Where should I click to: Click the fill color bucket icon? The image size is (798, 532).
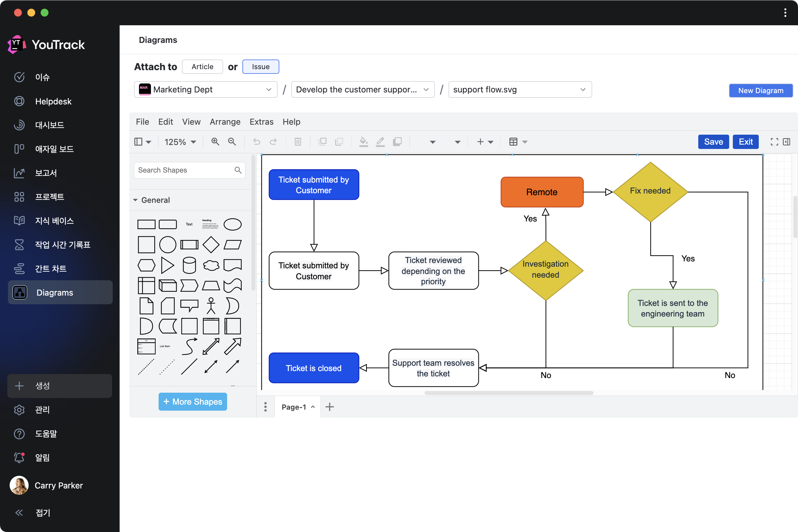click(x=363, y=142)
